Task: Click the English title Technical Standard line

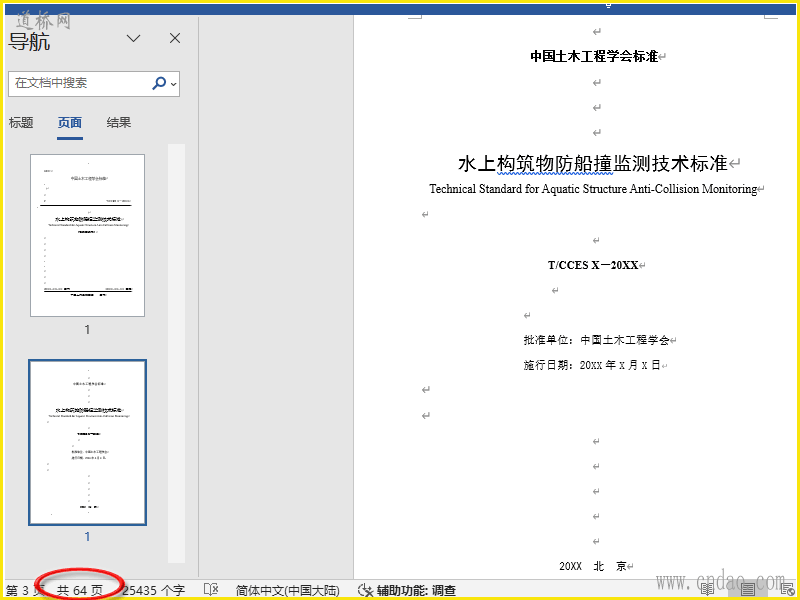Action: (x=593, y=189)
